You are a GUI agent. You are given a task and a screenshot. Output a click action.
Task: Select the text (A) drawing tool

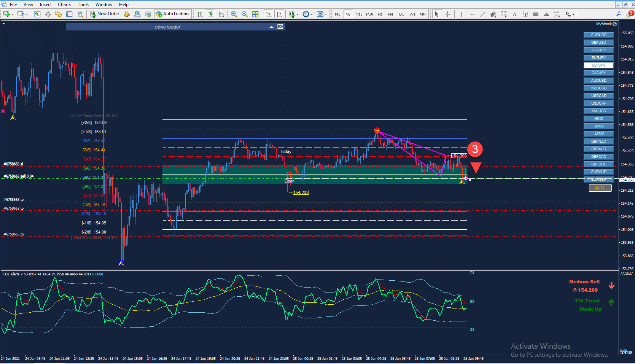[x=515, y=14]
